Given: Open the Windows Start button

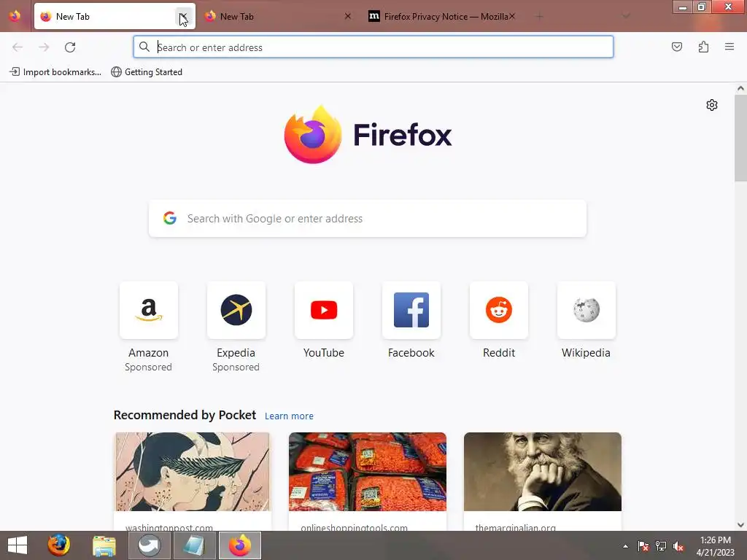Looking at the screenshot, I should click(18, 545).
